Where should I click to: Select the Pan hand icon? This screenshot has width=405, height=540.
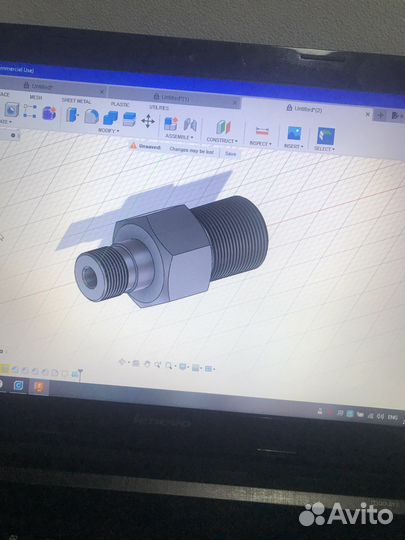pos(147,364)
